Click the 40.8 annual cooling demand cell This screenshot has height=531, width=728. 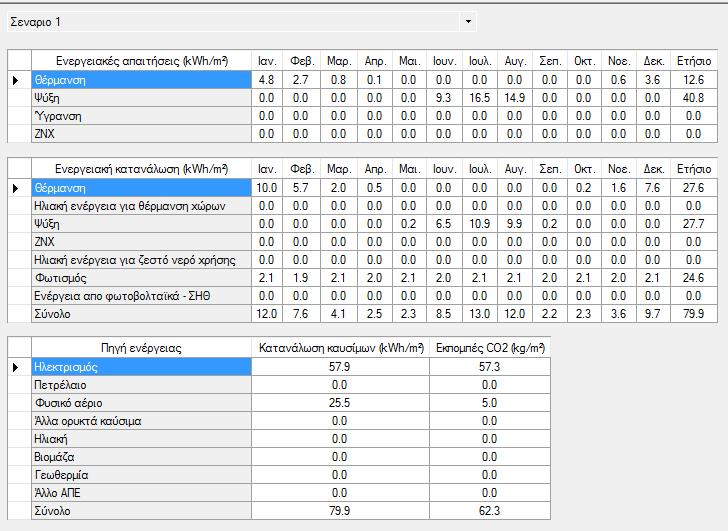click(x=694, y=98)
